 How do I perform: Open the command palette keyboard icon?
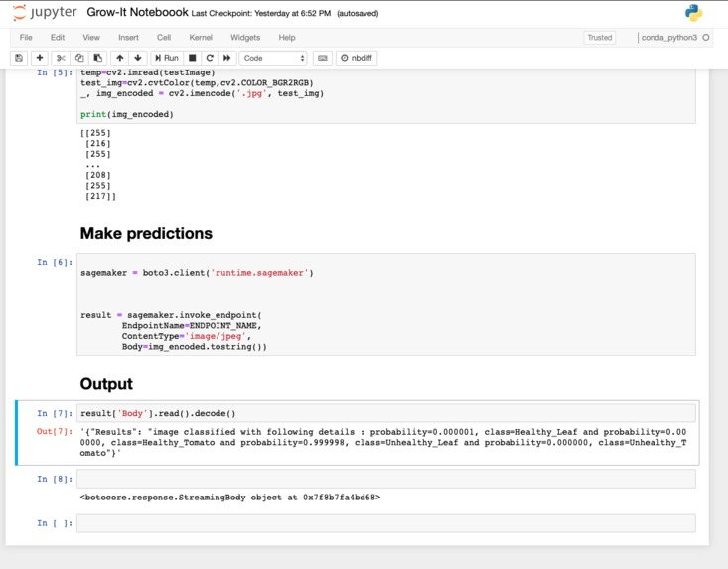[x=323, y=58]
